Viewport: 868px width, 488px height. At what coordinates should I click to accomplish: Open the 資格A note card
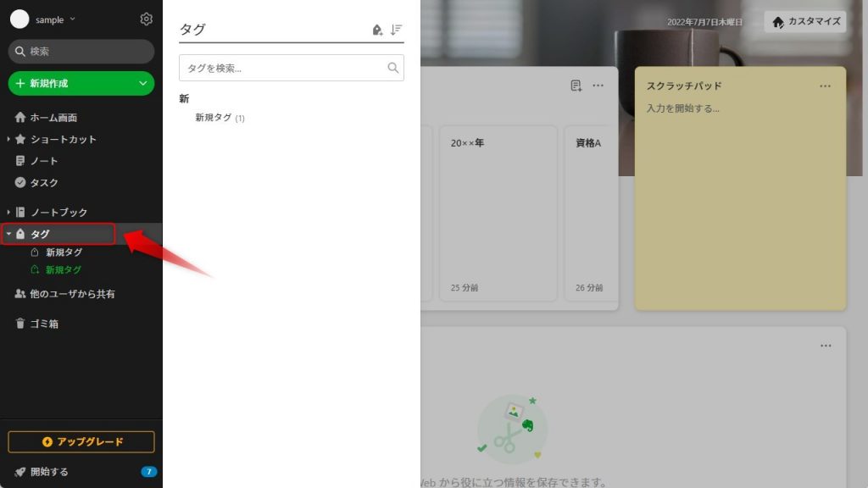click(x=591, y=213)
